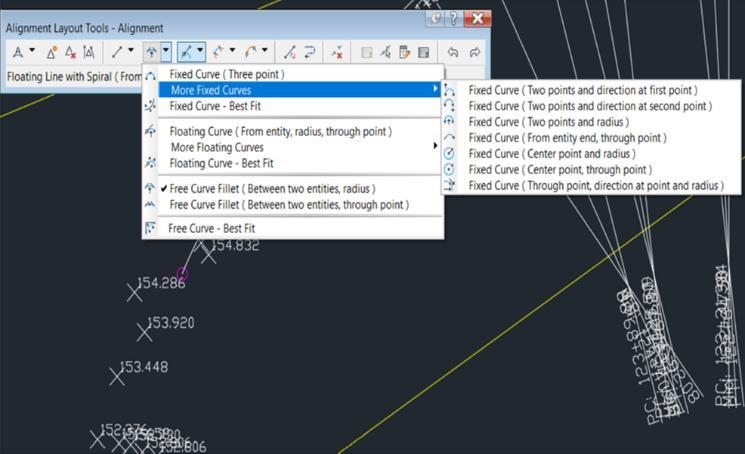Click the convert AutoCAD line and arc icon
Image resolution: width=745 pixels, height=454 pixels.
tap(290, 52)
